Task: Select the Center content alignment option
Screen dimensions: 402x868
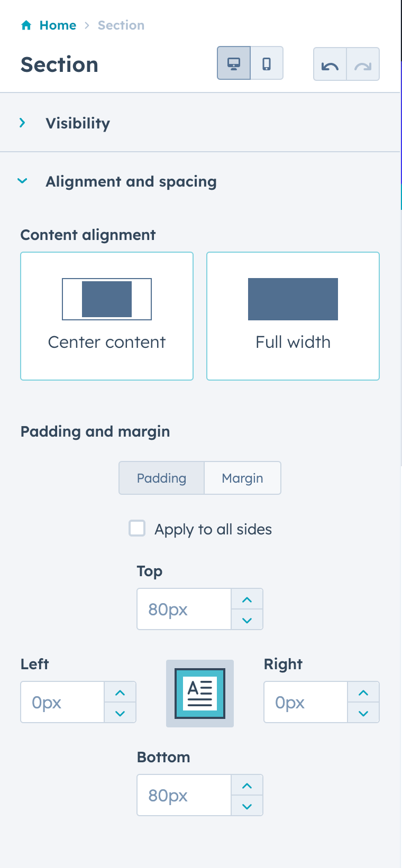Action: [x=106, y=316]
